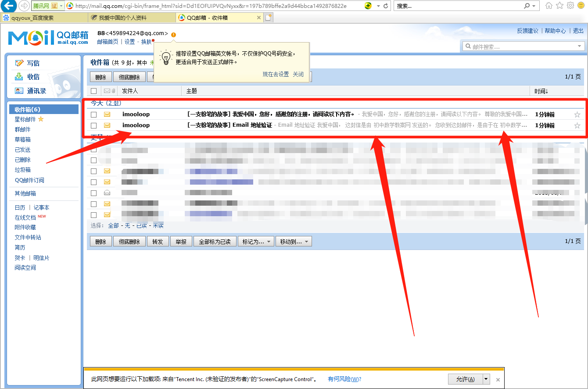The image size is (588, 389).
Task: Open the 已发送 folder
Action: coord(22,150)
